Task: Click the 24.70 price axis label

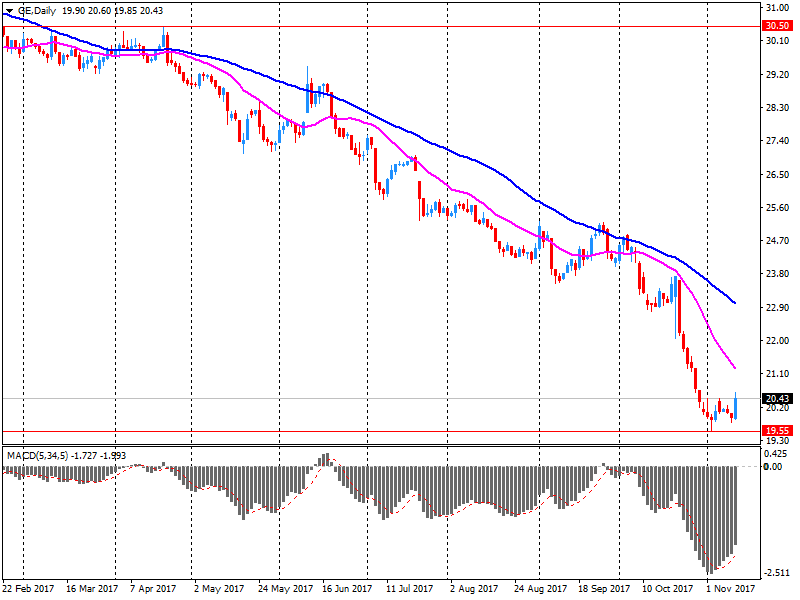Action: pyautogui.click(x=778, y=241)
